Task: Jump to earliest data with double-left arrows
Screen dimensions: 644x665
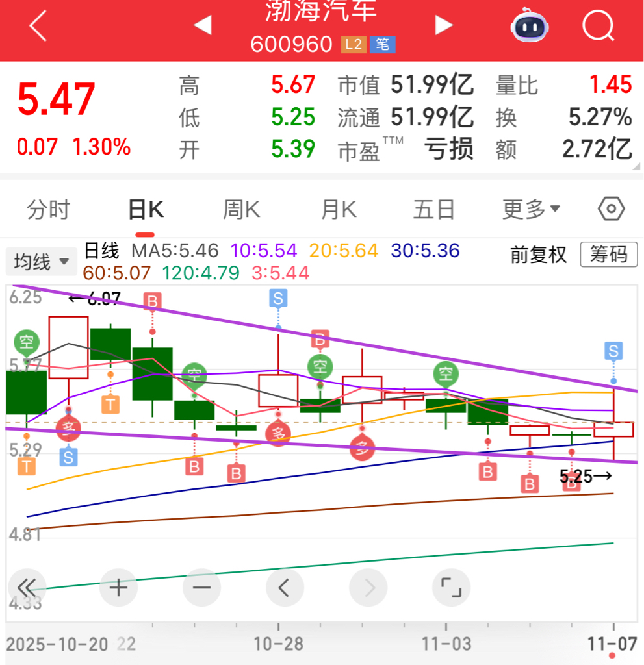Action: [x=27, y=588]
